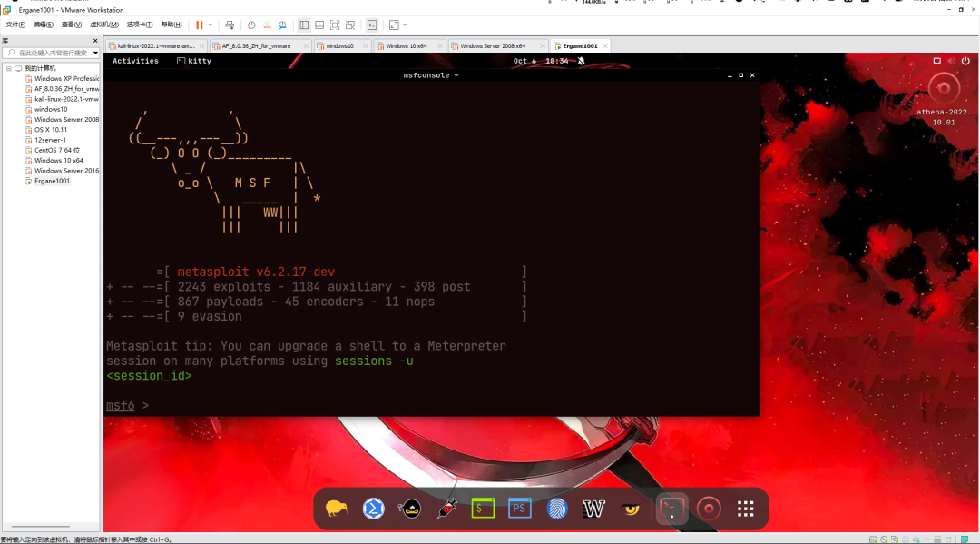Close the windows10 tab with its X
This screenshot has height=544, width=980.
tap(366, 45)
